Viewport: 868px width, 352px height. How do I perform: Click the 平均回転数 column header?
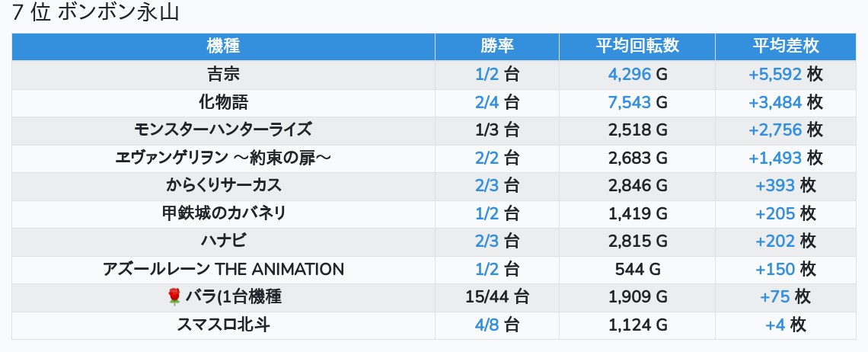pos(637,46)
